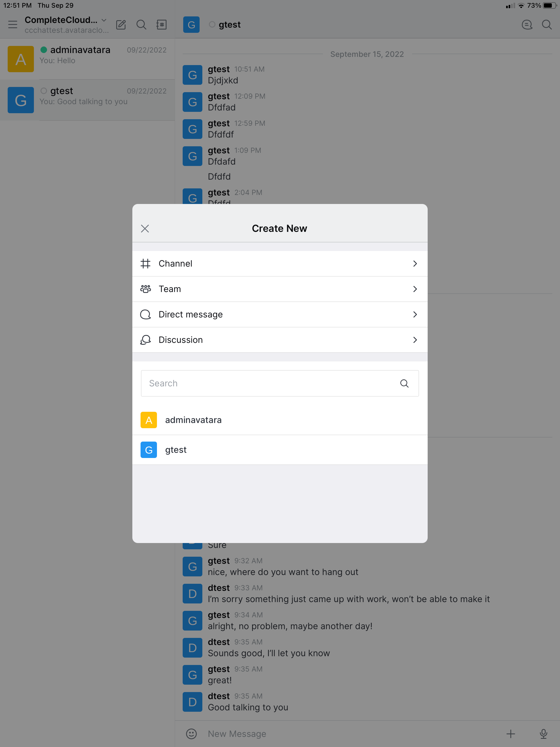
Task: Select the Channel hash icon
Action: (x=145, y=263)
